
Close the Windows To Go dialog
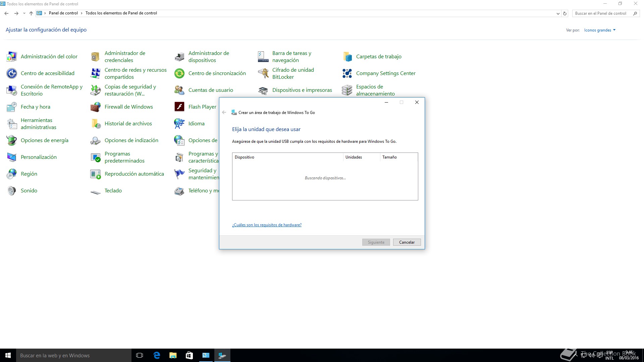(x=417, y=102)
